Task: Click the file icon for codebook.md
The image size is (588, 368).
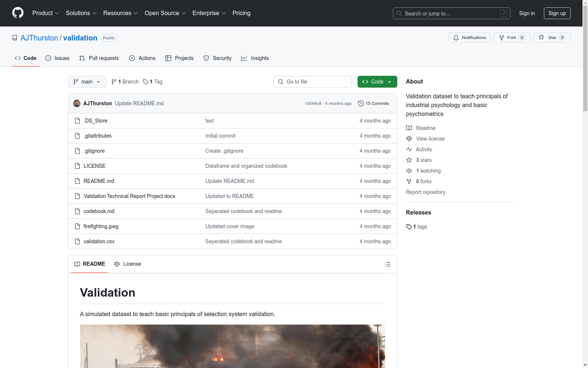Action: 77,211
